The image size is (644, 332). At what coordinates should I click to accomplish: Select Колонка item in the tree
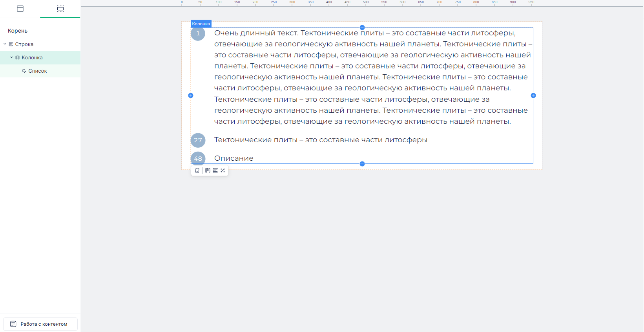coord(32,58)
